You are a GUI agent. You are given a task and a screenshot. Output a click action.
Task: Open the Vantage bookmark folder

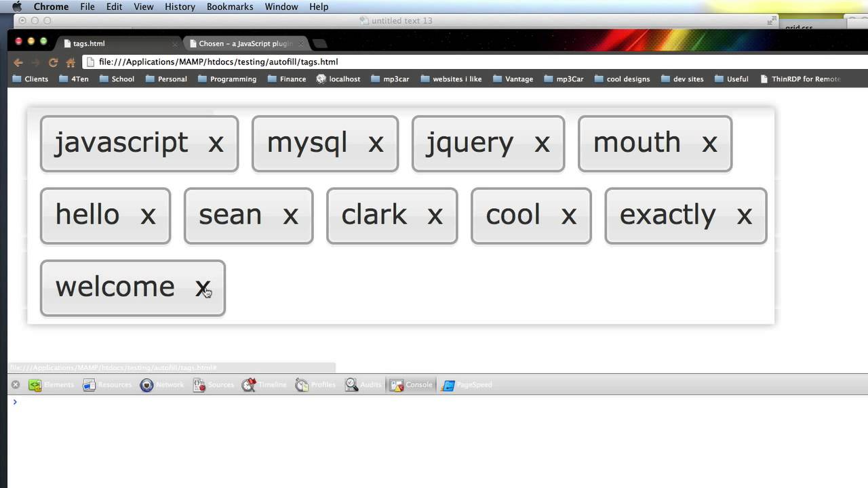513,79
